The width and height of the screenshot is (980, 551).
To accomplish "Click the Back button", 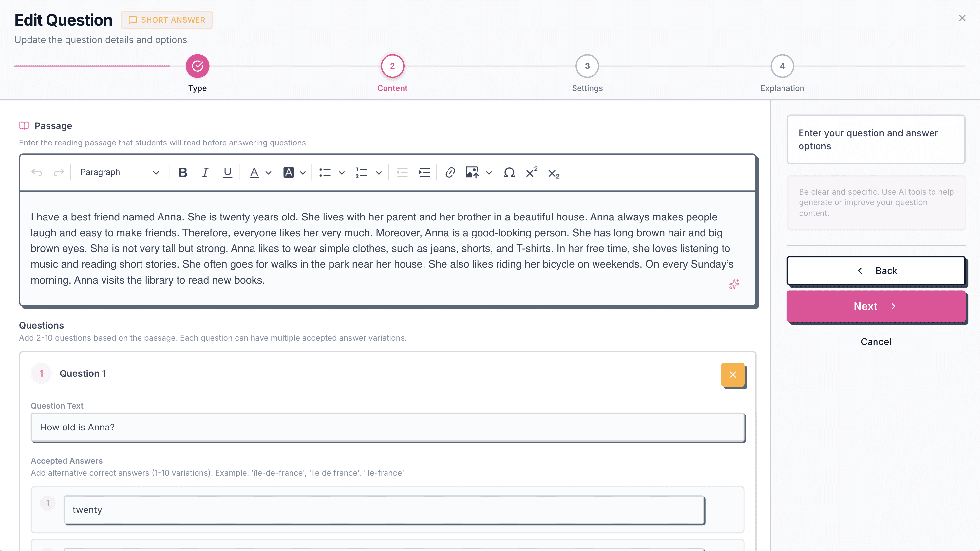I will coord(876,271).
